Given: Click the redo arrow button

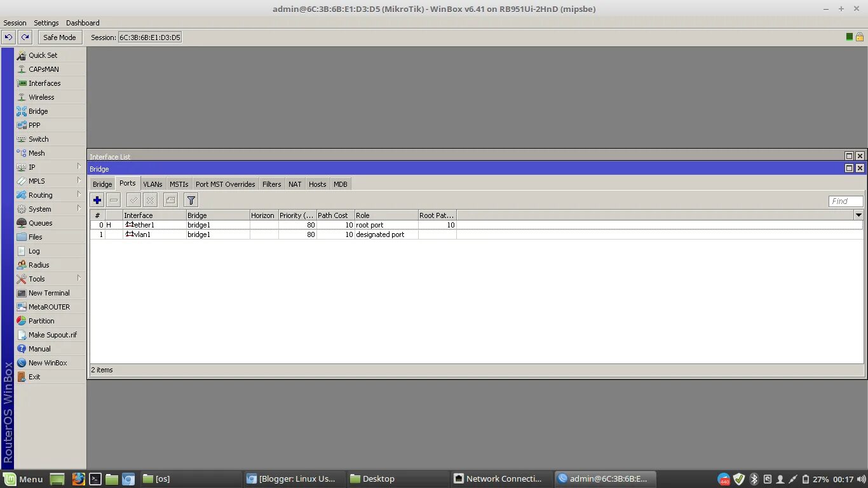Looking at the screenshot, I should (25, 37).
